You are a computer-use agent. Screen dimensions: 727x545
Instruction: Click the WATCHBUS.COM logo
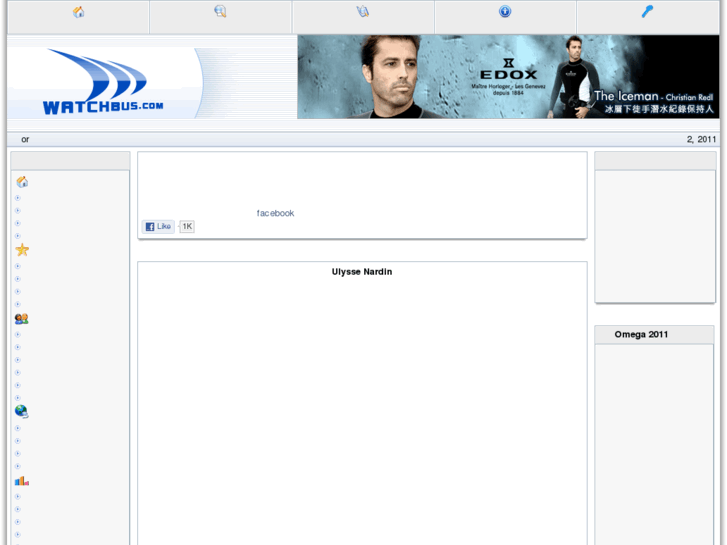[102, 82]
